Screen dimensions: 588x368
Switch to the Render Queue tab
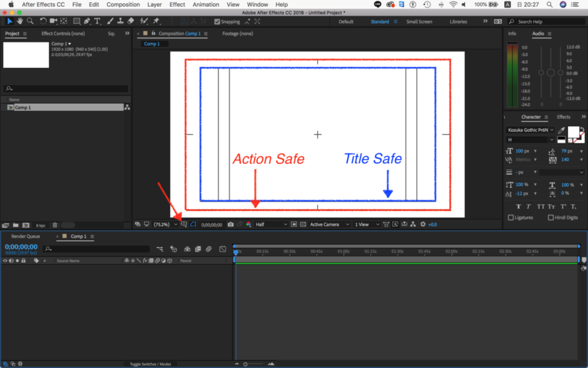coord(26,236)
